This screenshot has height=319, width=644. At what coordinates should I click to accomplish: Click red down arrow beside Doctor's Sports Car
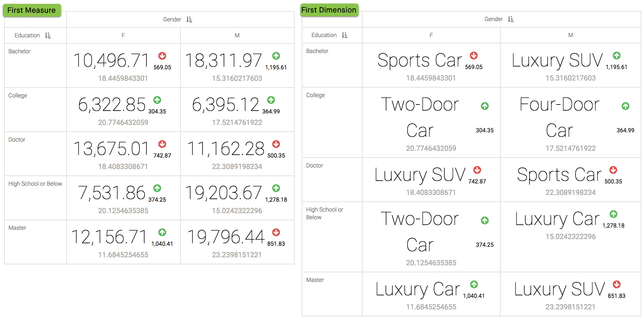coord(613,170)
